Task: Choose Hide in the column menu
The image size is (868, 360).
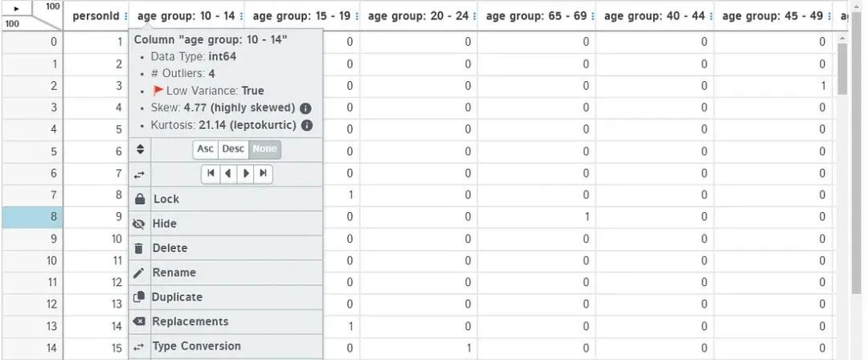Action: 226,223
